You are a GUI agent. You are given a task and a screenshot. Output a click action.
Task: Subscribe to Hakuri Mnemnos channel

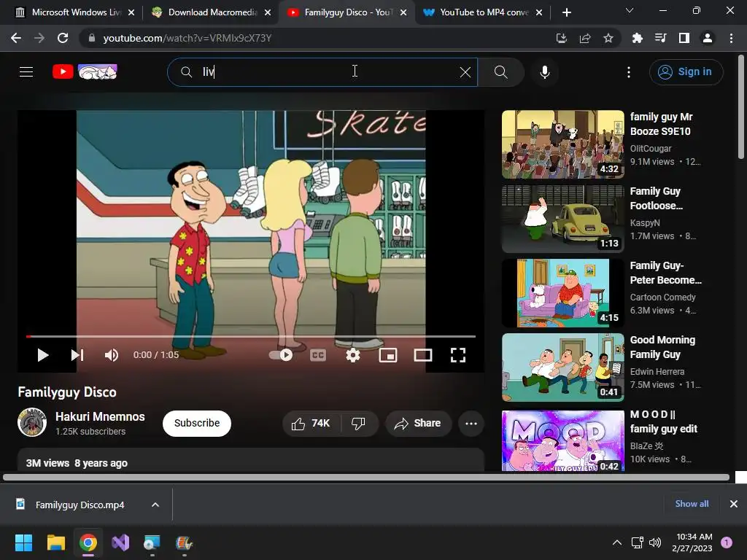[x=197, y=424]
